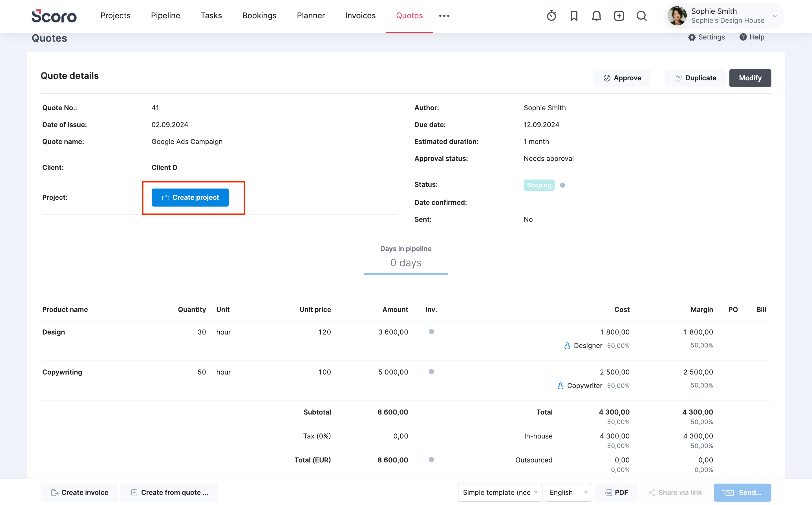The image size is (812, 505).
Task: Click the Send button
Action: (742, 492)
